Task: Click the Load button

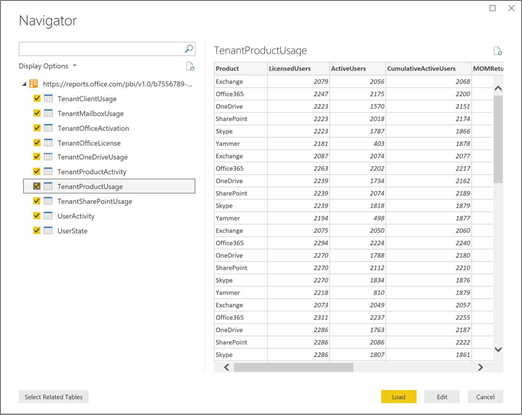Action: point(399,397)
